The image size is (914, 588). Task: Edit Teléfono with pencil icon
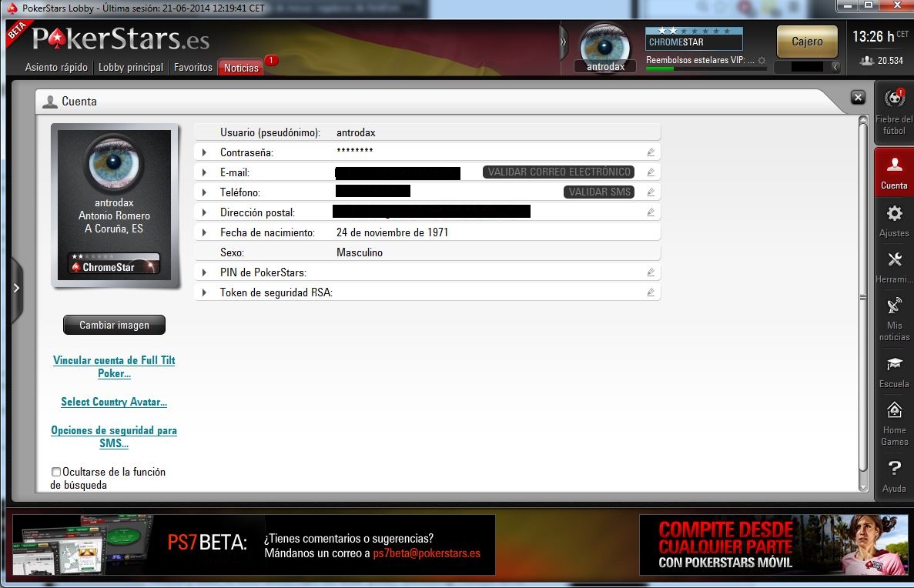point(651,192)
